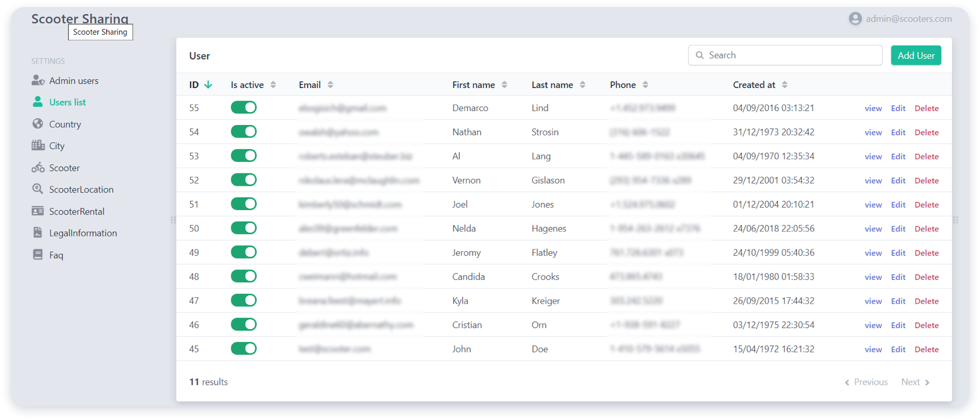This screenshot has width=980, height=420.
Task: Delete user Kyla Kreiger
Action: pyautogui.click(x=927, y=301)
